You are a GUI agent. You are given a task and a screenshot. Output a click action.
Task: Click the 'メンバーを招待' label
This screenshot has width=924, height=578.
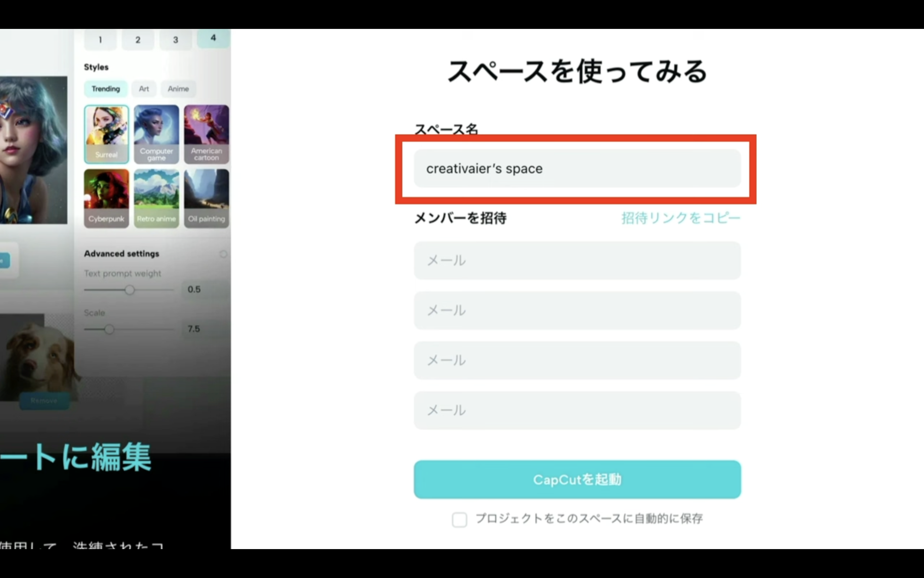coord(460,218)
